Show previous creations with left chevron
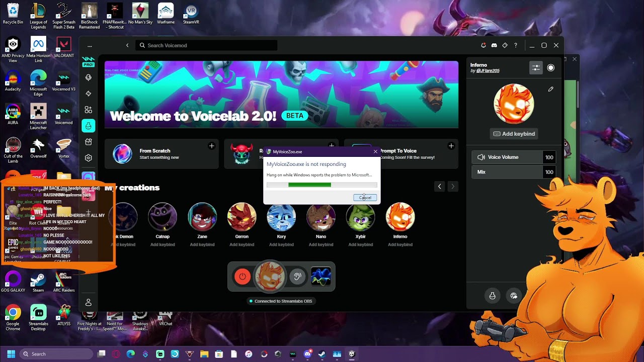Viewport: 644px width, 362px height. (x=439, y=187)
